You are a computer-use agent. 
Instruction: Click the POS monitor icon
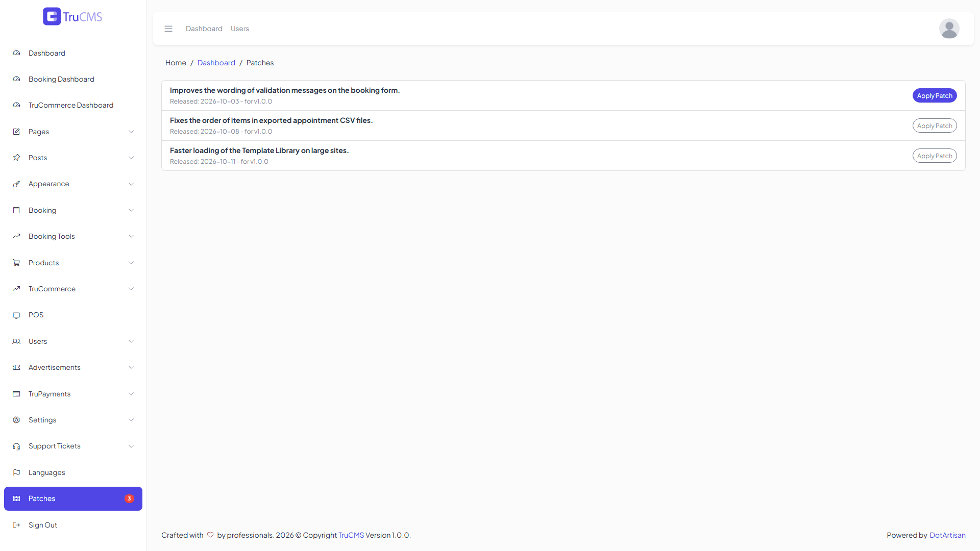(x=16, y=315)
